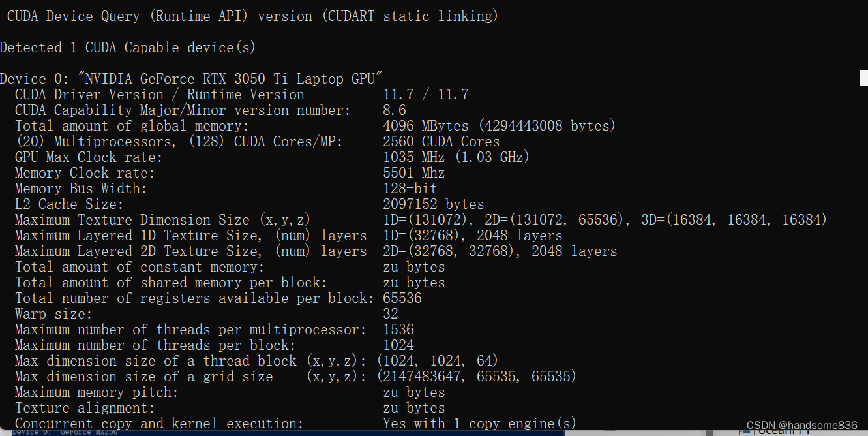Screen dimensions: 868x436
Task: Click the '(20) Multiprocessors, (128) CUDA Cores/MP' label
Action: tap(179, 142)
